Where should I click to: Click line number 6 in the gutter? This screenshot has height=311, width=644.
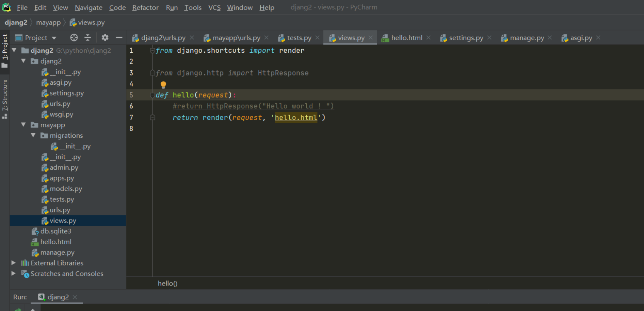click(131, 106)
